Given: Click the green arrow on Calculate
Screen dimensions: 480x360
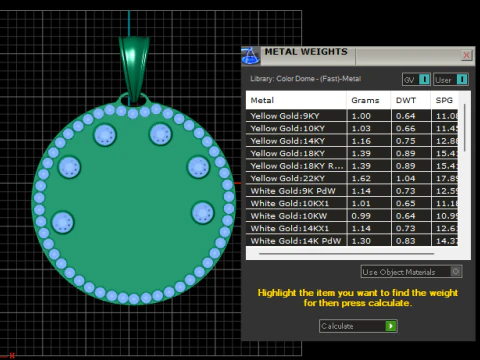Looking at the screenshot, I should pos(390,326).
